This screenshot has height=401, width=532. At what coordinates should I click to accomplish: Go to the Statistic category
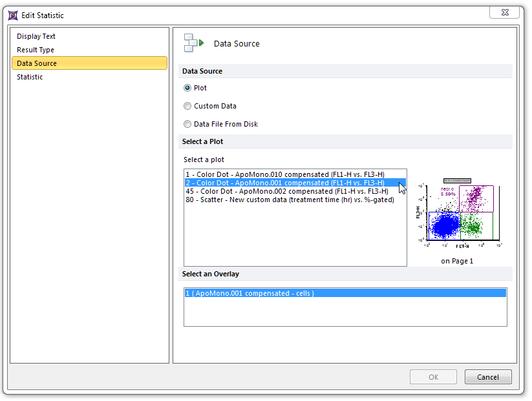click(30, 77)
